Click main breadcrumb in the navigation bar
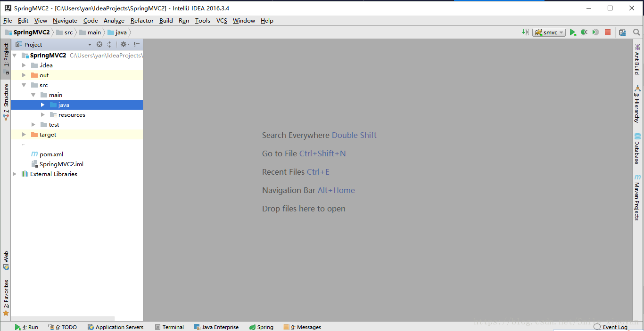The image size is (644, 331). coord(90,32)
